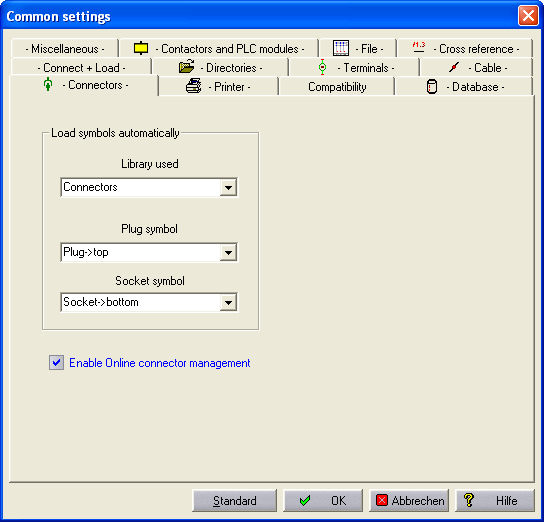Open the Compatibility tab
The image size is (544, 522).
337,87
